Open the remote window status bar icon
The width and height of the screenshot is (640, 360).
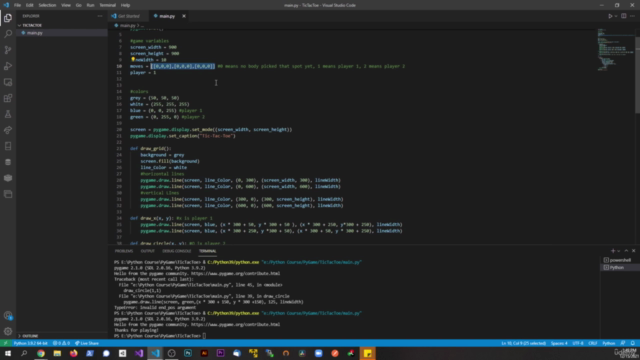[5, 343]
